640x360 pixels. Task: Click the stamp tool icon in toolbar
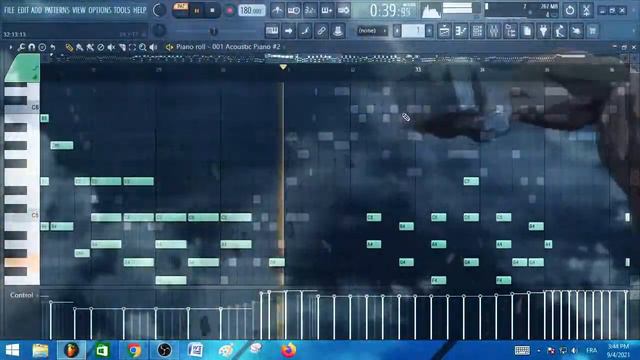pyautogui.click(x=338, y=31)
